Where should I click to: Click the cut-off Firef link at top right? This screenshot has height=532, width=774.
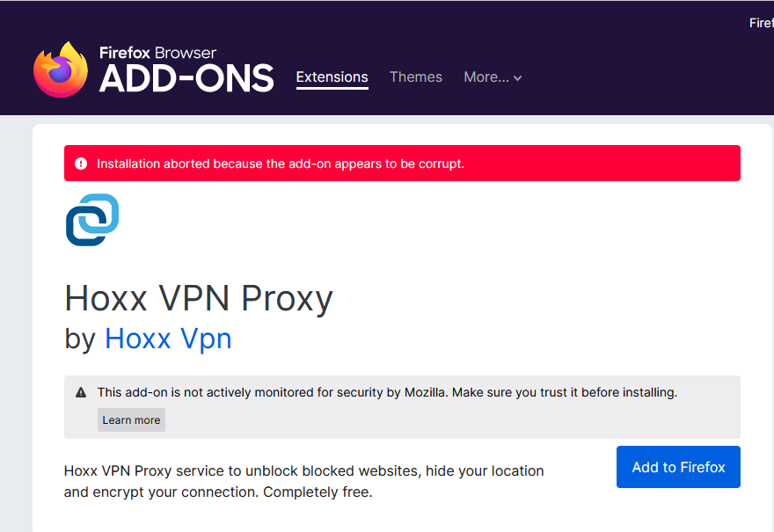[x=761, y=23]
